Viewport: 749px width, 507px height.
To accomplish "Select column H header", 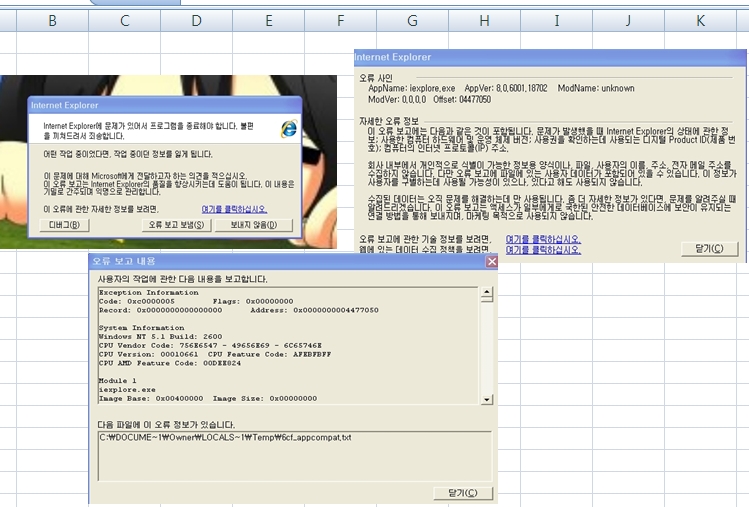I will point(484,21).
